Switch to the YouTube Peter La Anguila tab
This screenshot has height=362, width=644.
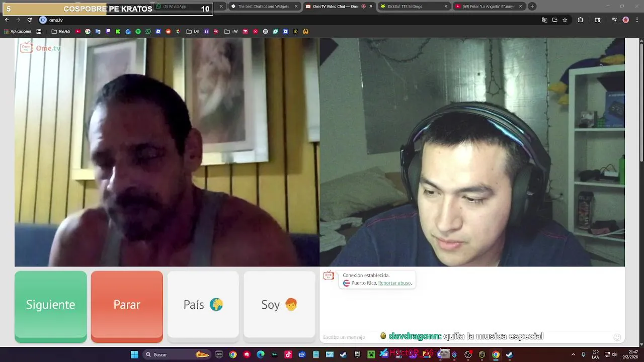(489, 7)
